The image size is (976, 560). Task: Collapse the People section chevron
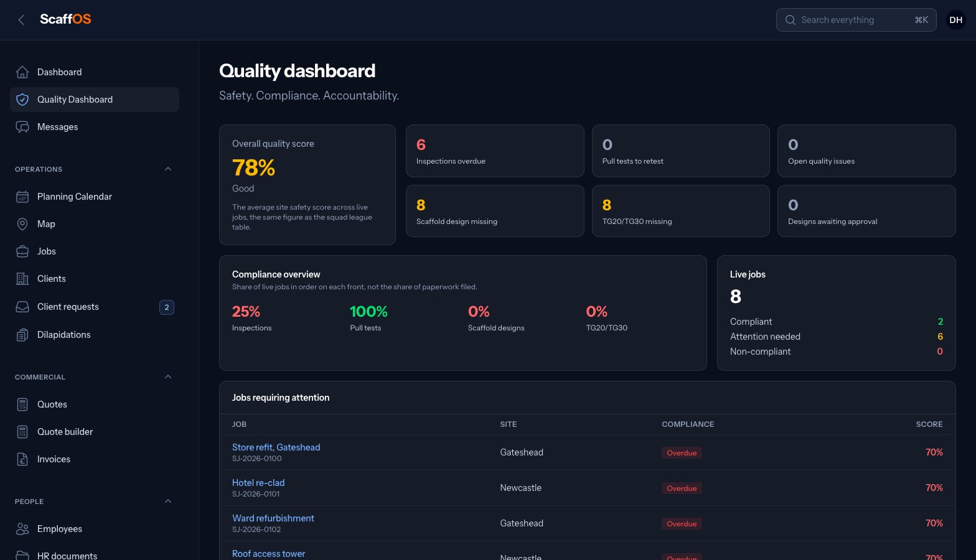tap(168, 502)
